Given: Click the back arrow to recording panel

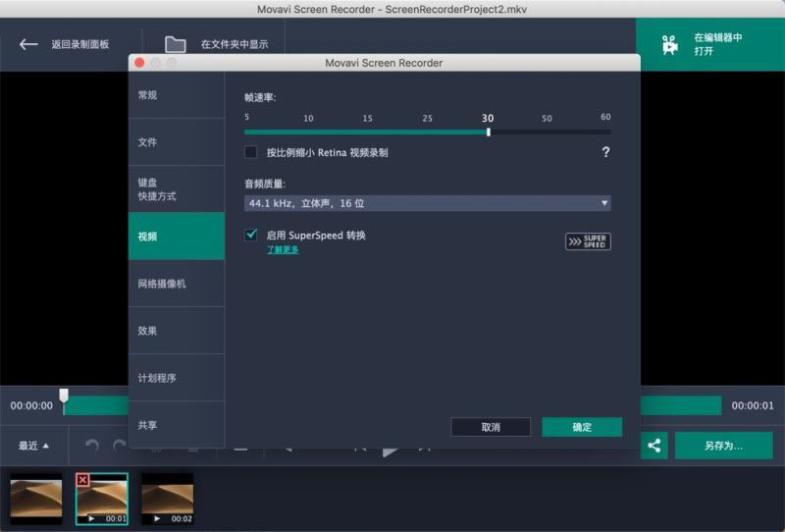Looking at the screenshot, I should 28,44.
